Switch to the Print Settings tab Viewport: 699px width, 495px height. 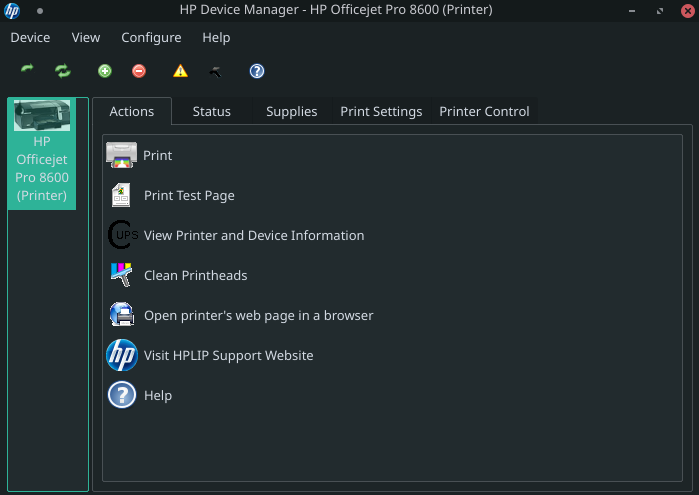[381, 111]
